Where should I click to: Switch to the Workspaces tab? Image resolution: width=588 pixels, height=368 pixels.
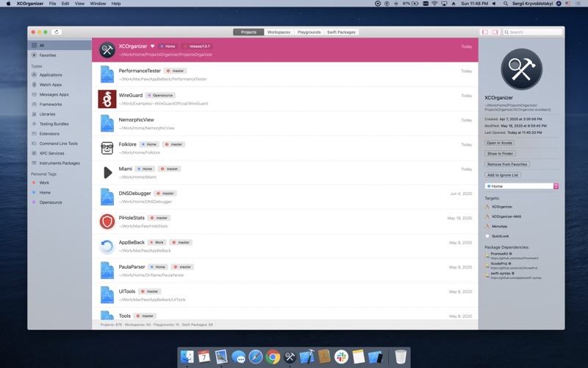pyautogui.click(x=279, y=32)
